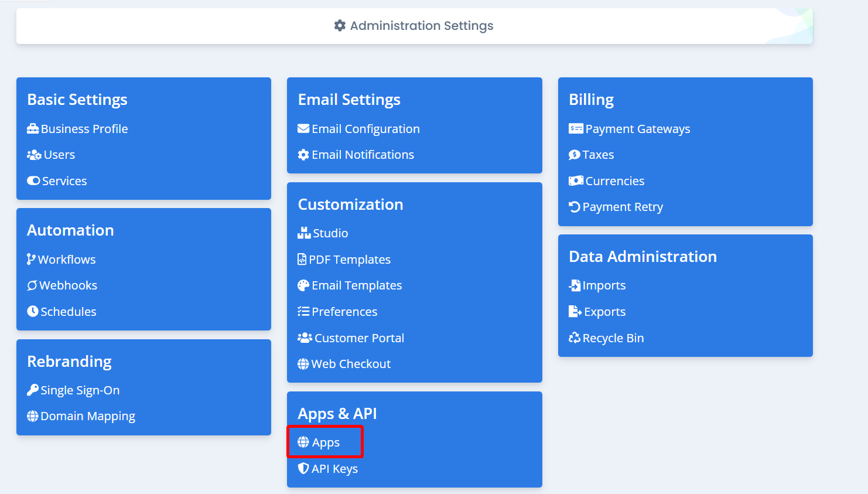Click the Recycle Bin recycle icon
Screen dimensions: 868x494
[575, 338]
